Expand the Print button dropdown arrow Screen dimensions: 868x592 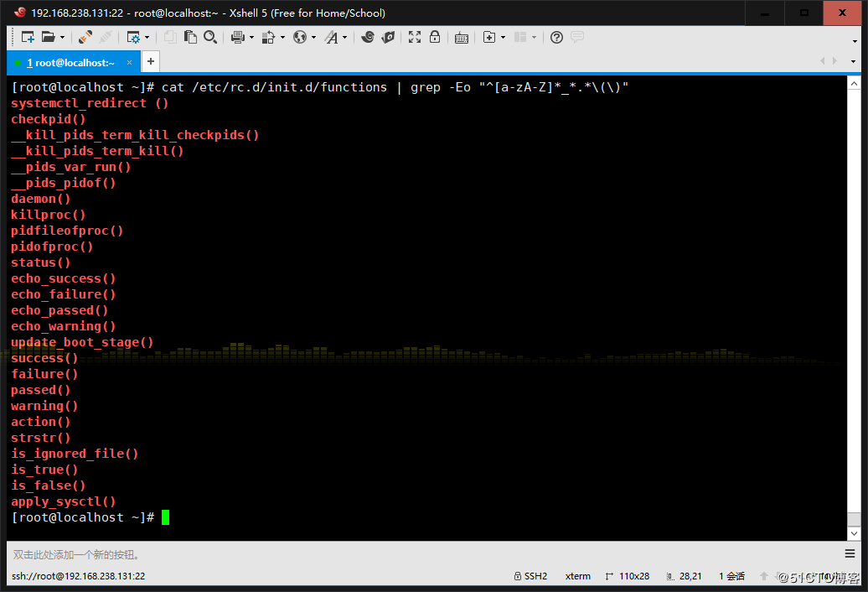click(251, 38)
